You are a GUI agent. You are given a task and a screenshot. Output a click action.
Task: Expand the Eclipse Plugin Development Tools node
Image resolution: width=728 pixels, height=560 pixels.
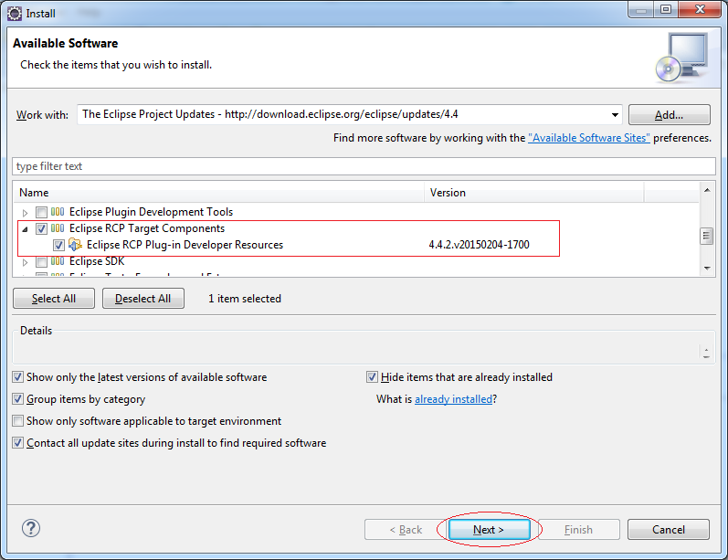coord(25,213)
